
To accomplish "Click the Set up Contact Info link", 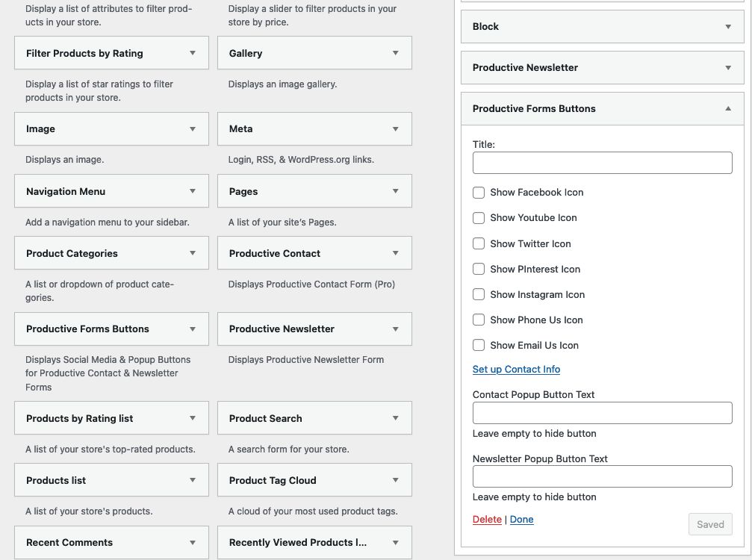I will [x=516, y=369].
